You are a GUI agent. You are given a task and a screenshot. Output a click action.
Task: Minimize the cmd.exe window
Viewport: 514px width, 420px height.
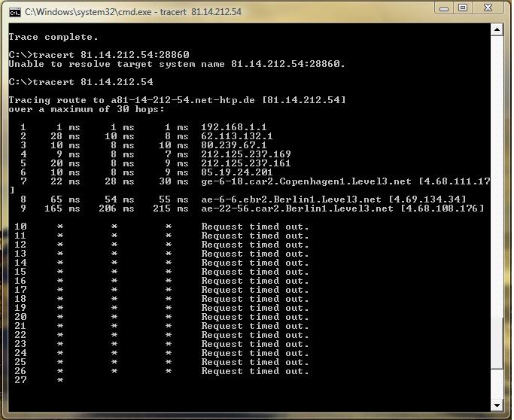444,8
